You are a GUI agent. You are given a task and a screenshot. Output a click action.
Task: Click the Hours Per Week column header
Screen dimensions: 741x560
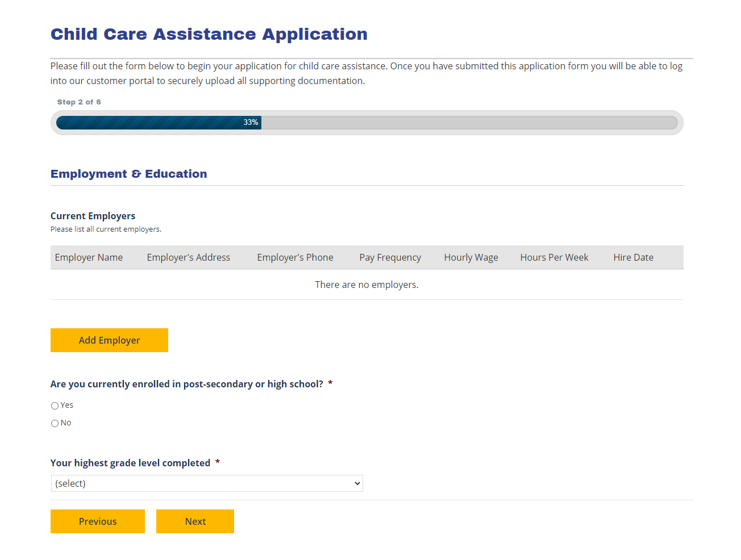(x=554, y=257)
